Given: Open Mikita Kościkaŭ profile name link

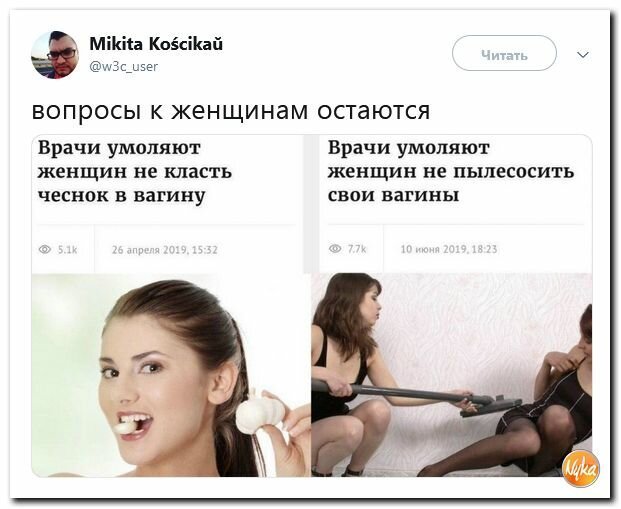Looking at the screenshot, I should (156, 43).
